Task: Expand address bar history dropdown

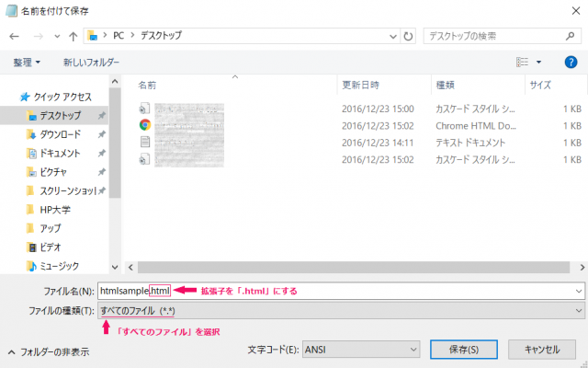Action: [x=393, y=37]
